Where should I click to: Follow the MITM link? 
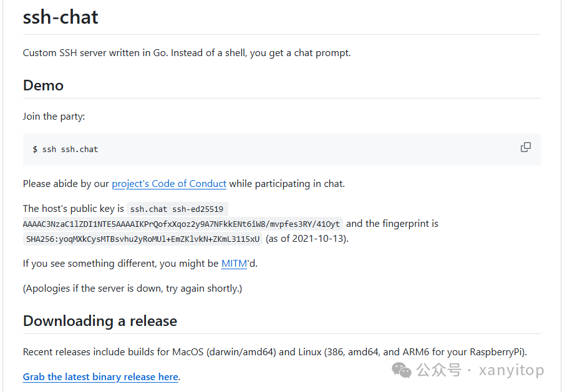[234, 264]
